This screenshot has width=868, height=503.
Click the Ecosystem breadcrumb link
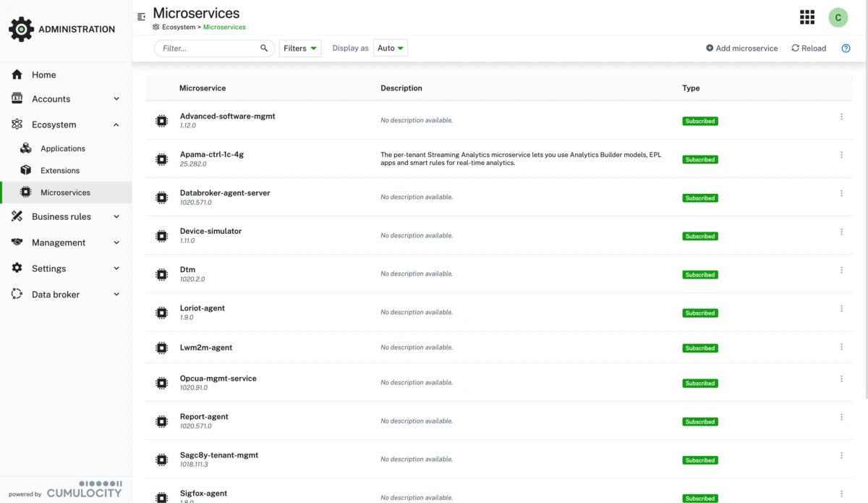[179, 28]
